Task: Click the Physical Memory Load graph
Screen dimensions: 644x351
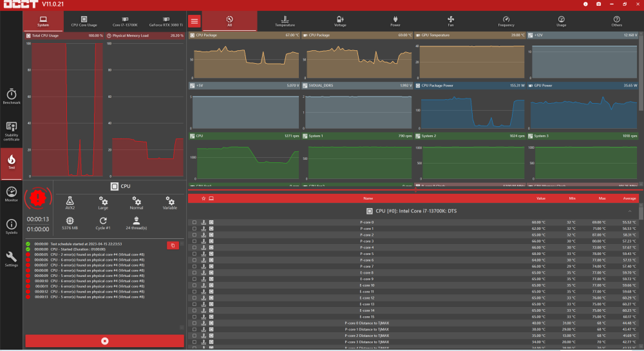Action: click(x=145, y=106)
